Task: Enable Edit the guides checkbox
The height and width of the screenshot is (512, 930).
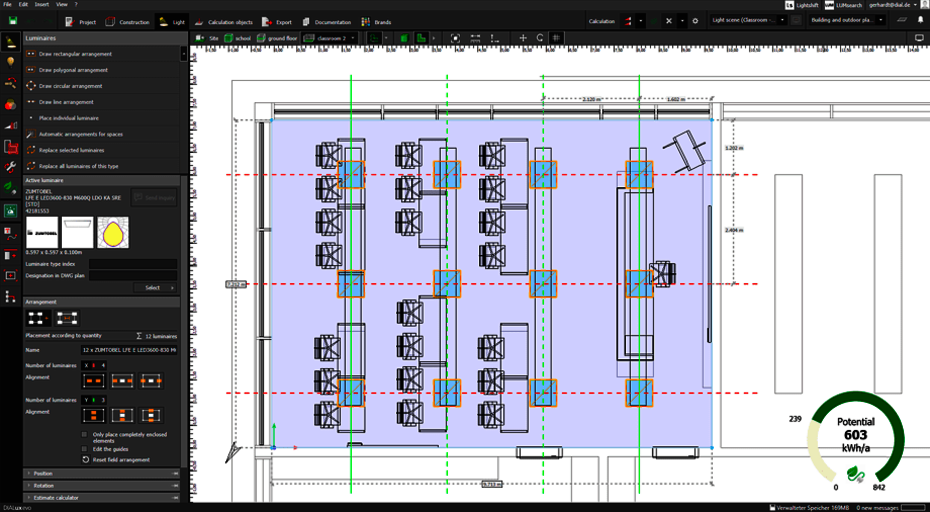Action: pyautogui.click(x=85, y=448)
